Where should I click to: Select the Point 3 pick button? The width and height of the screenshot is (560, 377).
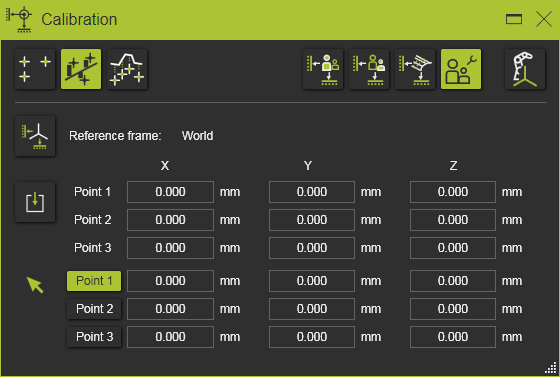coord(94,337)
